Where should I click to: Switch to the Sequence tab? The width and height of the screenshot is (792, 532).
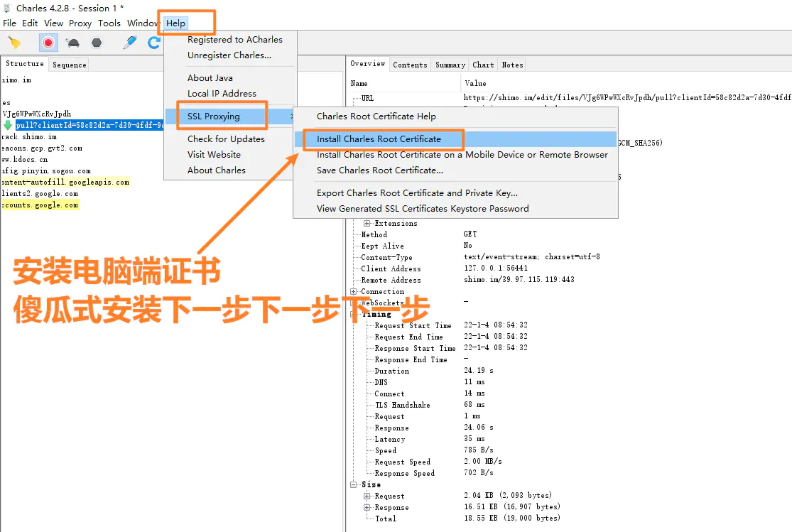tap(69, 65)
